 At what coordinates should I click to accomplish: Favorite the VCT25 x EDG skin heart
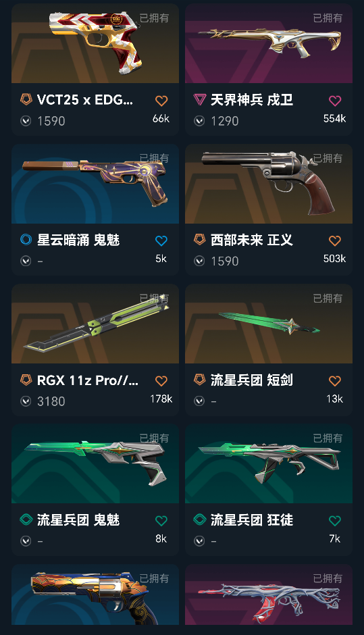click(161, 101)
